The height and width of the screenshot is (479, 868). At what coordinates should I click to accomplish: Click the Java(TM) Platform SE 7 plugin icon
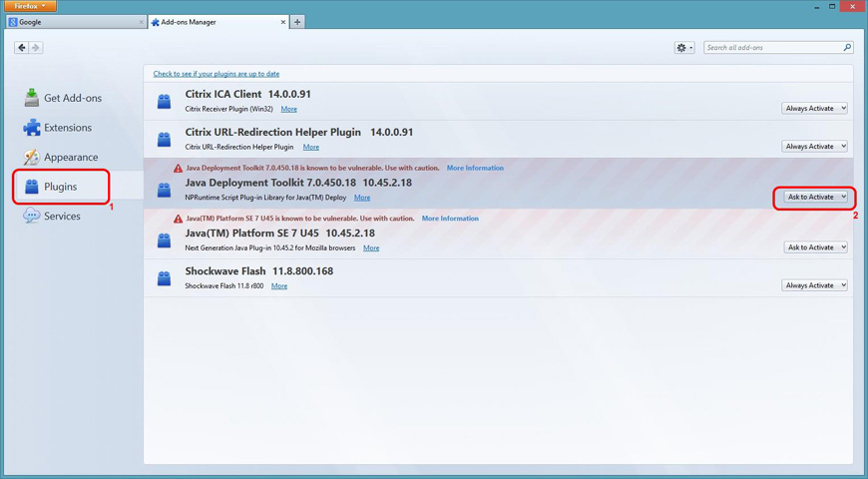click(x=164, y=240)
